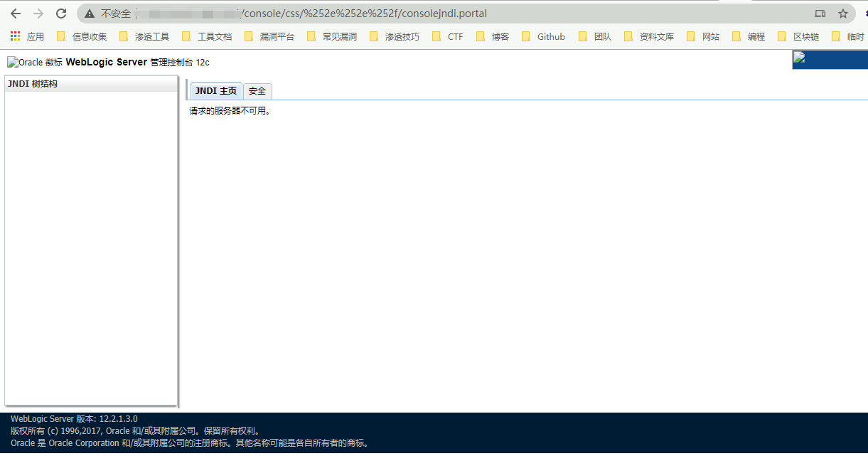Click the browser back arrow

pos(16,14)
